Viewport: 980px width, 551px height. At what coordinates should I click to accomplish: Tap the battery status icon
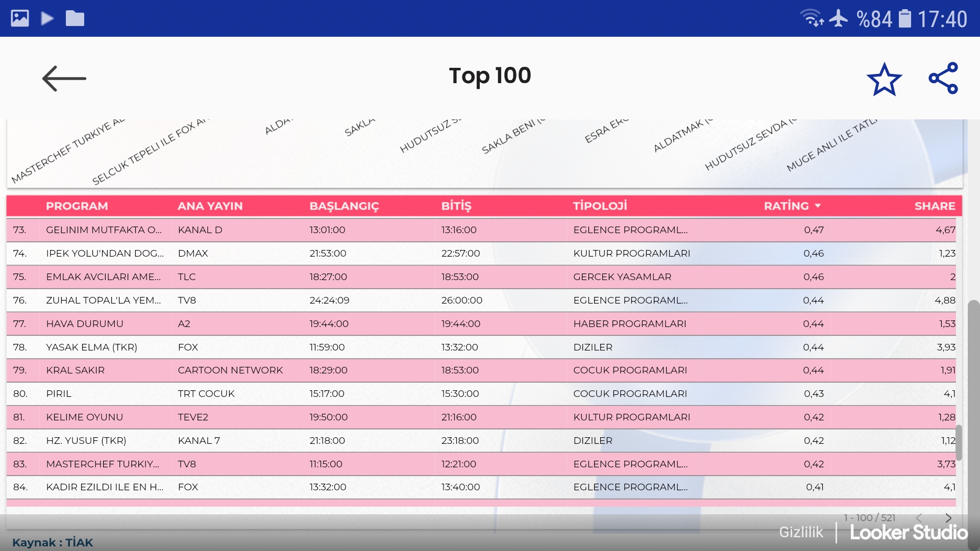[x=904, y=18]
